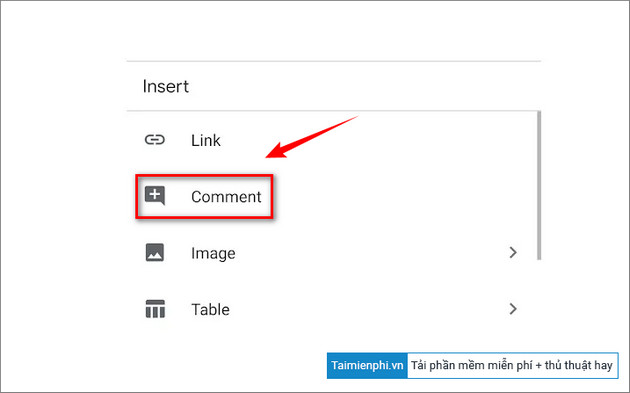Select the Image menu entry label
630x393 pixels.
tap(213, 253)
